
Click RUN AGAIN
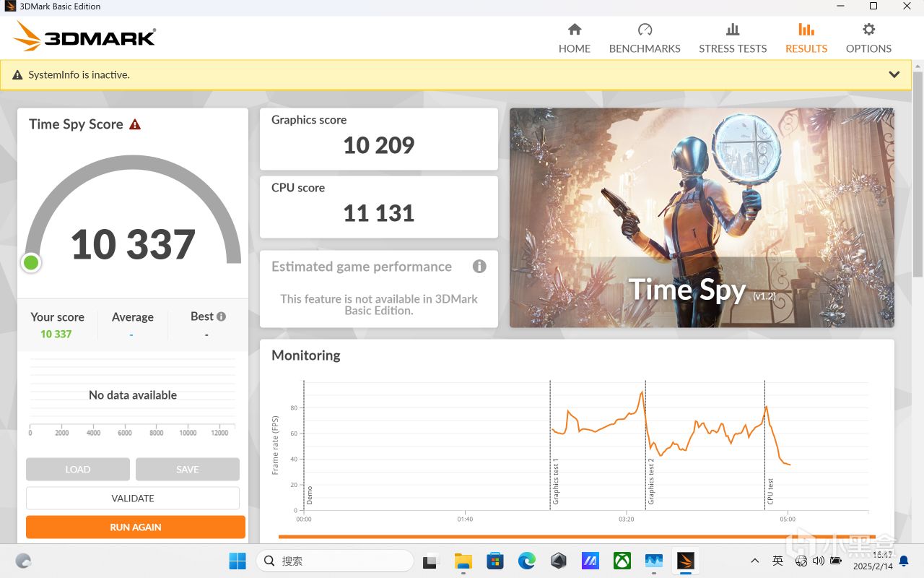136,527
